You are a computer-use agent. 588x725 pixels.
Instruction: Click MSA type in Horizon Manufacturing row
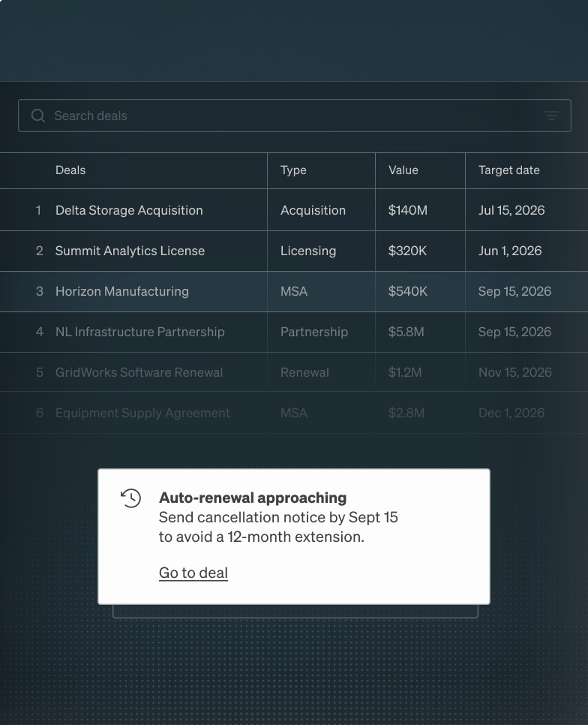(x=294, y=291)
